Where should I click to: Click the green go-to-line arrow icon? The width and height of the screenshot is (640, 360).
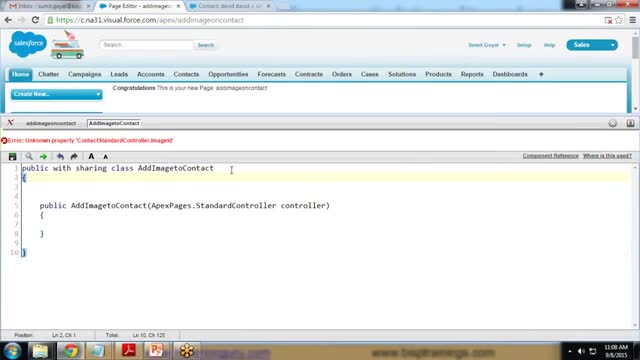tap(43, 156)
